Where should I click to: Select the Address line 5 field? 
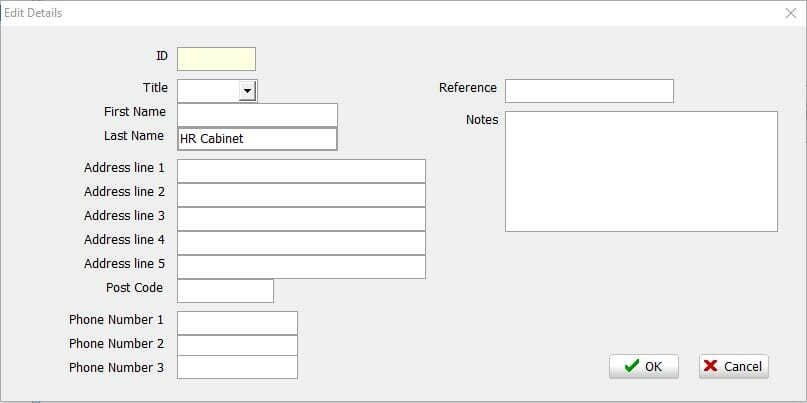pyautogui.click(x=301, y=267)
